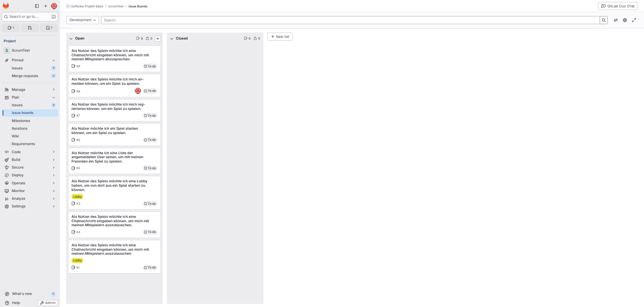Open Milestones in sidebar

(x=21, y=121)
